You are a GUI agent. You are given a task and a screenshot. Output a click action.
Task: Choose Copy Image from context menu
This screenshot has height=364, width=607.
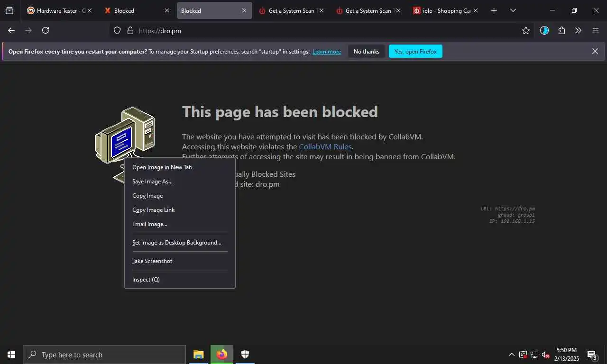point(180,196)
